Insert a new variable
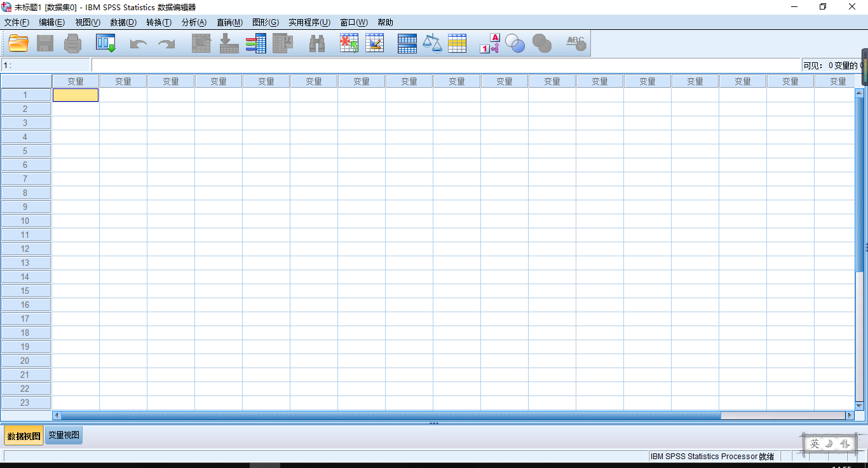This screenshot has width=868, height=468. (x=375, y=43)
